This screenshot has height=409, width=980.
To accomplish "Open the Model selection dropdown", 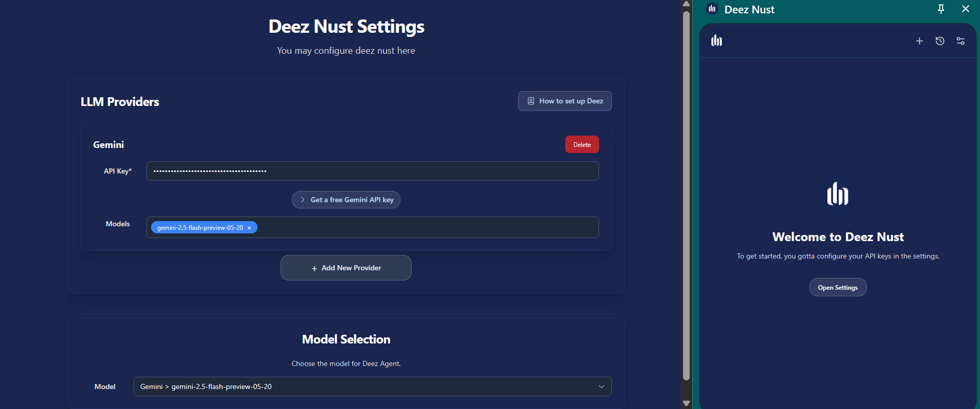I will tap(373, 386).
